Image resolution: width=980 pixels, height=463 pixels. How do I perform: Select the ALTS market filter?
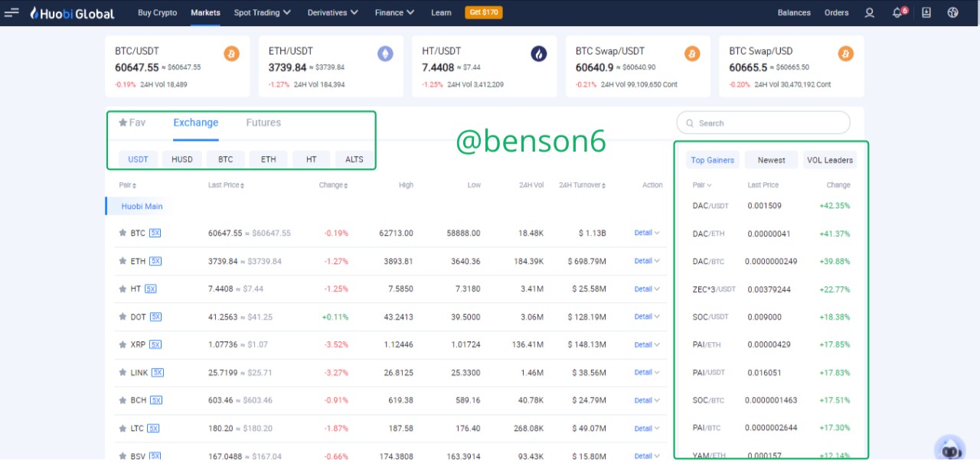[354, 159]
